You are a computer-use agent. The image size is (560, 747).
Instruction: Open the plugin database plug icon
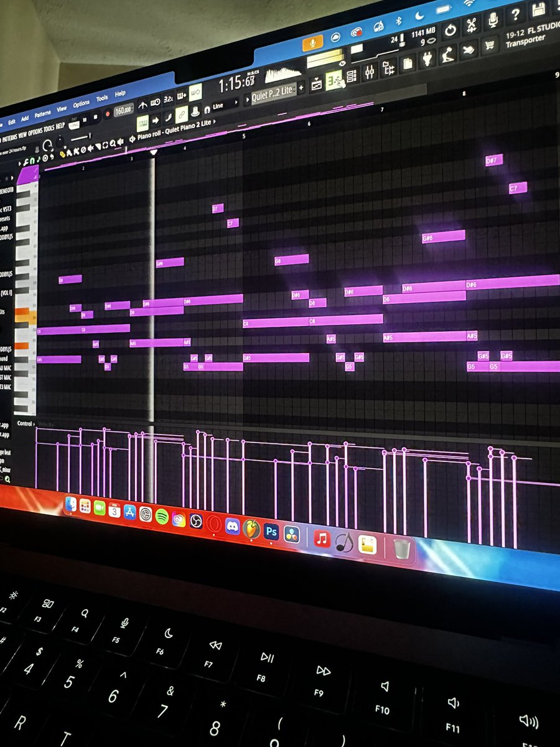tap(426, 59)
